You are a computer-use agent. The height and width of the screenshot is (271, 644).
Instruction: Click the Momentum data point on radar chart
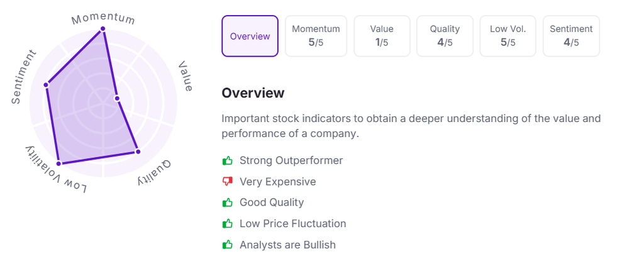click(x=103, y=29)
